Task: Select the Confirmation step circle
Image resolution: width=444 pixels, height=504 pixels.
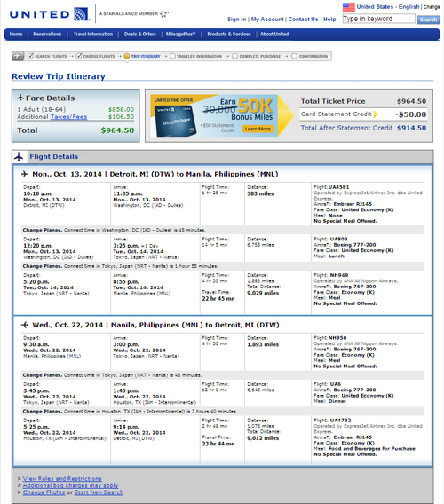Action: click(294, 56)
